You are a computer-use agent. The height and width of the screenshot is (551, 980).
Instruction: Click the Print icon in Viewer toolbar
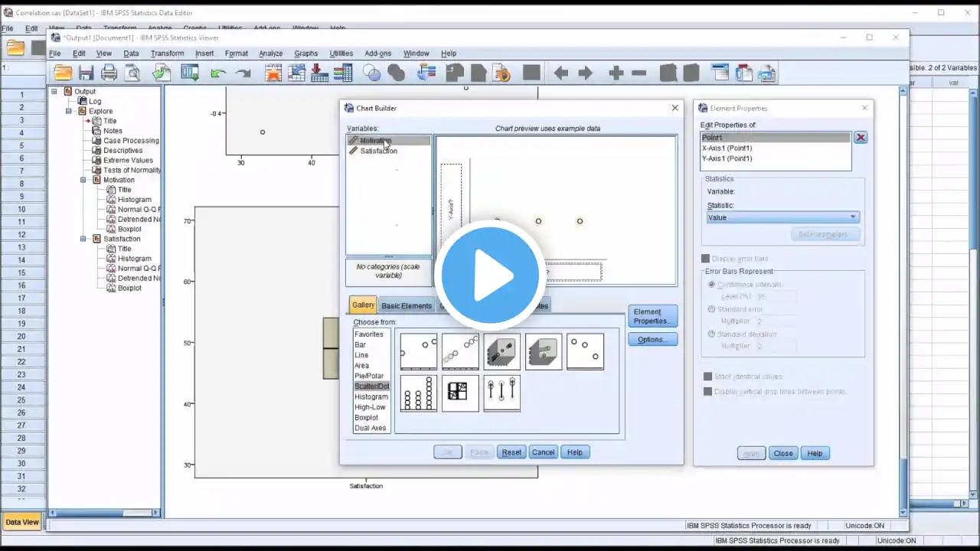coord(109,73)
